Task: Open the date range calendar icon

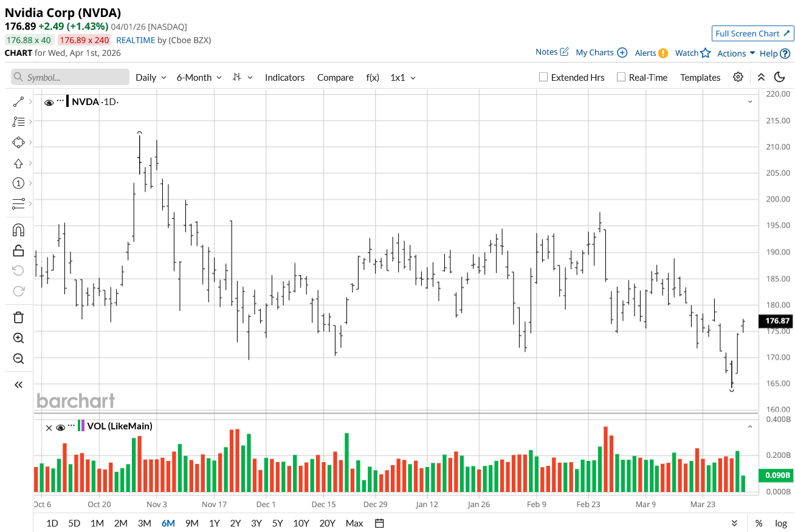Action: (x=379, y=523)
